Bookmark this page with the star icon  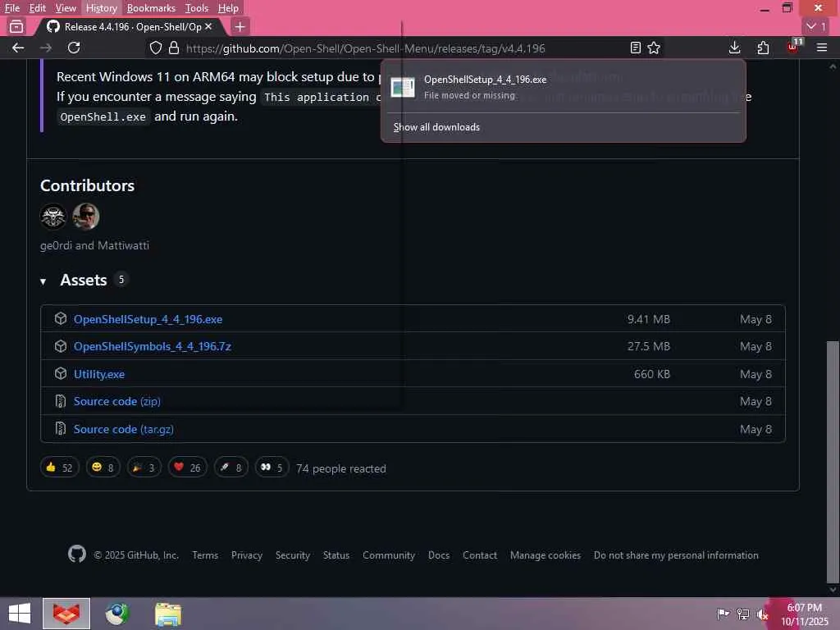(x=654, y=48)
